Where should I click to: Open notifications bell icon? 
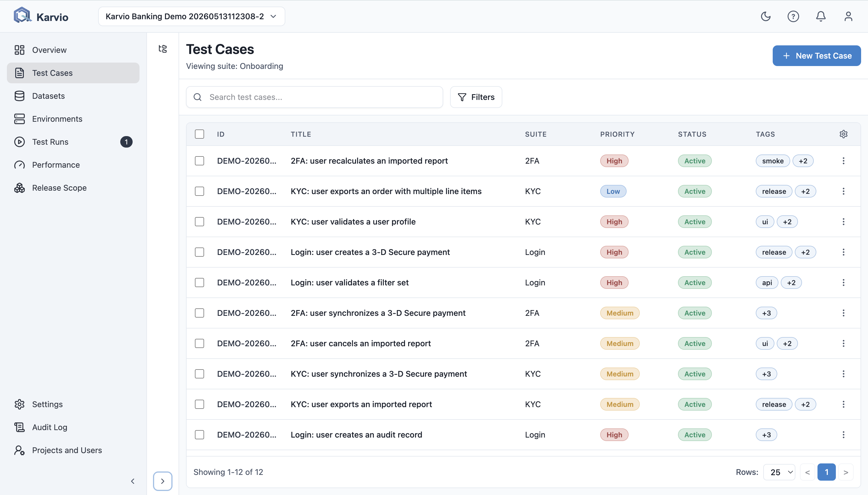[x=821, y=16]
